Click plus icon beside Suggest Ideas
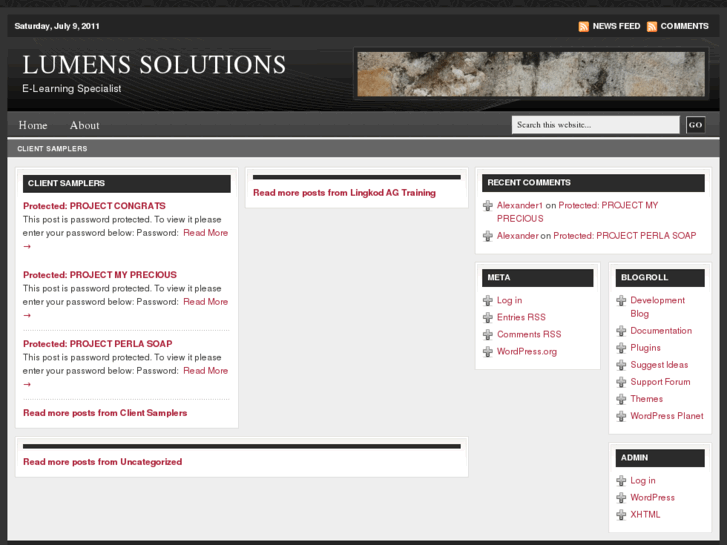The width and height of the screenshot is (727, 545). [x=621, y=365]
